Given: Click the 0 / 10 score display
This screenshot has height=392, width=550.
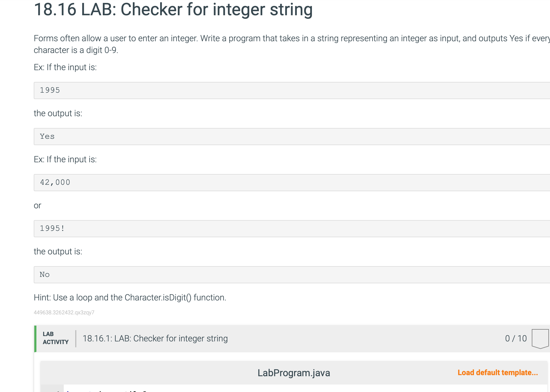Looking at the screenshot, I should 516,338.
